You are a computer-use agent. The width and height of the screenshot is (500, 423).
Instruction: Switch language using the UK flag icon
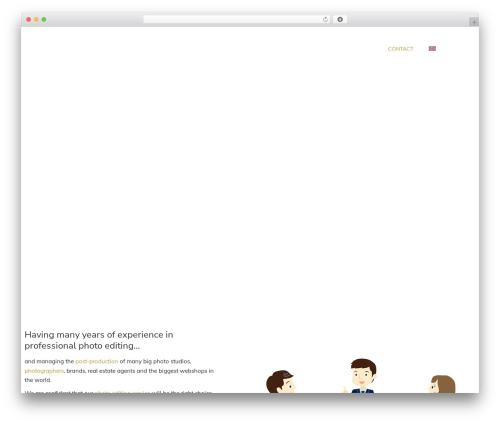pyautogui.click(x=432, y=49)
